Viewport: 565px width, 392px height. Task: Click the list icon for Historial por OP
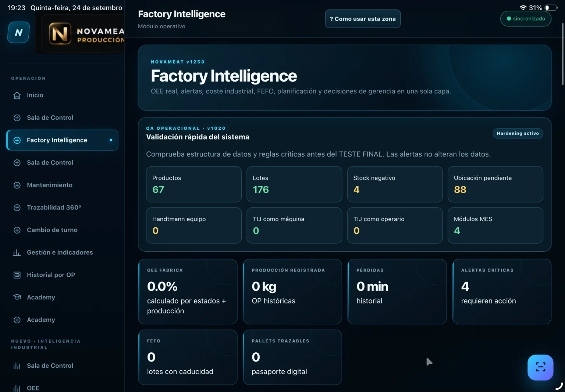point(17,275)
